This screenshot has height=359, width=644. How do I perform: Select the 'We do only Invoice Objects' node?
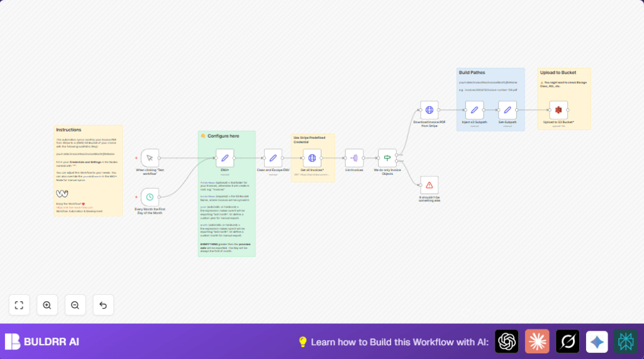coord(387,158)
